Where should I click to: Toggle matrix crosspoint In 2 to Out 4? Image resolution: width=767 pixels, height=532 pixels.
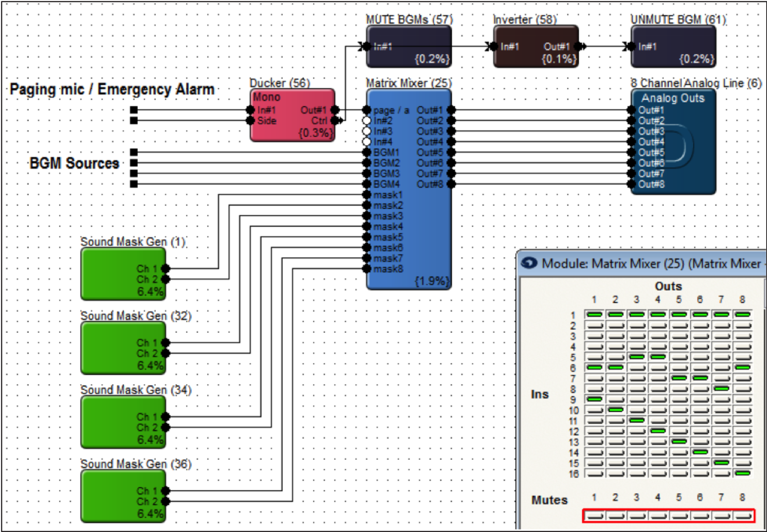(x=658, y=325)
